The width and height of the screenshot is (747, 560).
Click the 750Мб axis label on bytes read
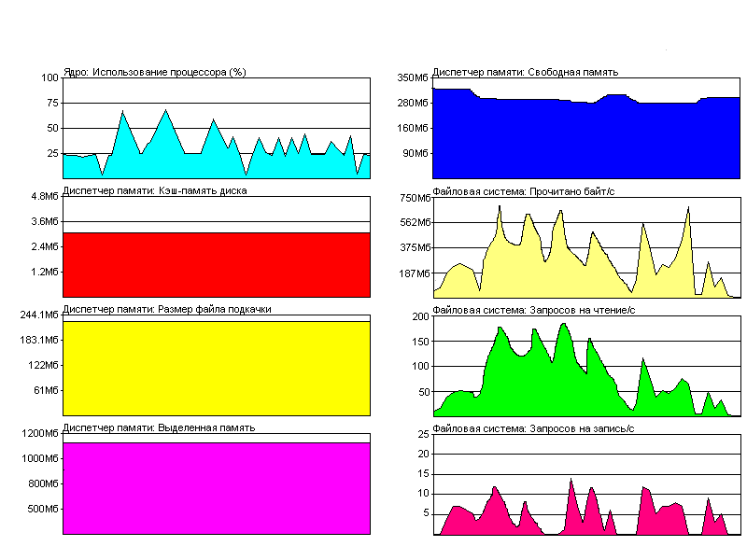point(413,197)
